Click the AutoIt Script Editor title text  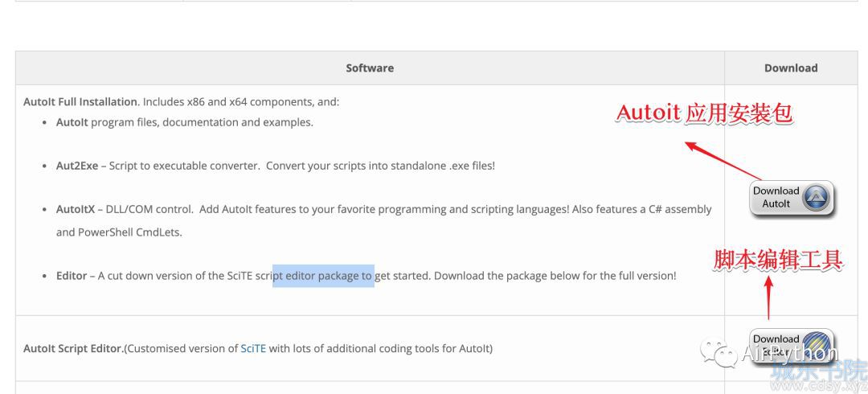pos(74,348)
